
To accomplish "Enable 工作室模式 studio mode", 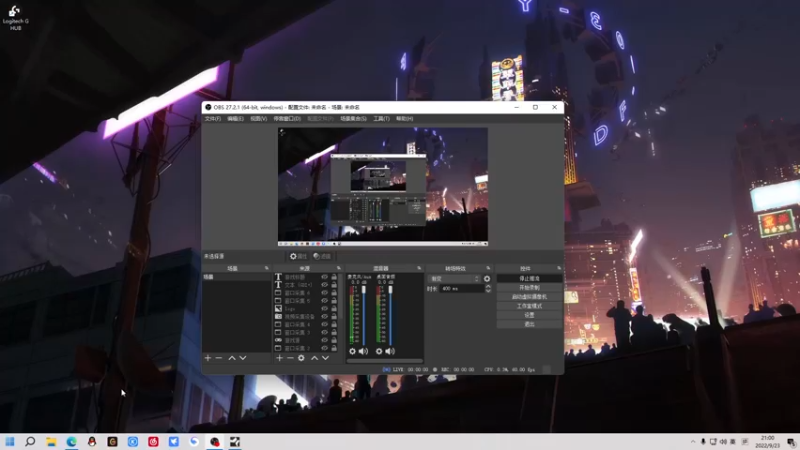I will point(529,306).
